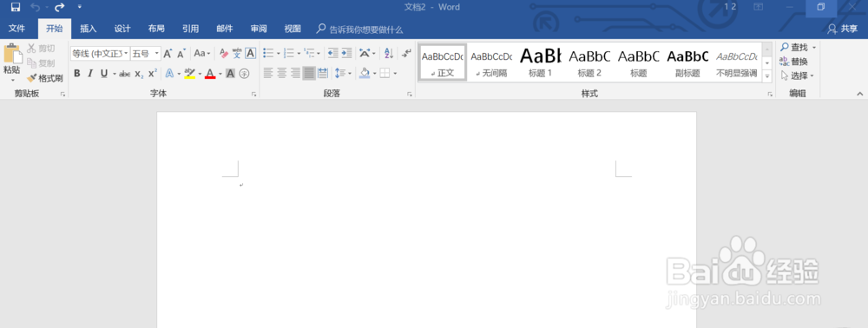Open the font name dropdown

pos(126,54)
